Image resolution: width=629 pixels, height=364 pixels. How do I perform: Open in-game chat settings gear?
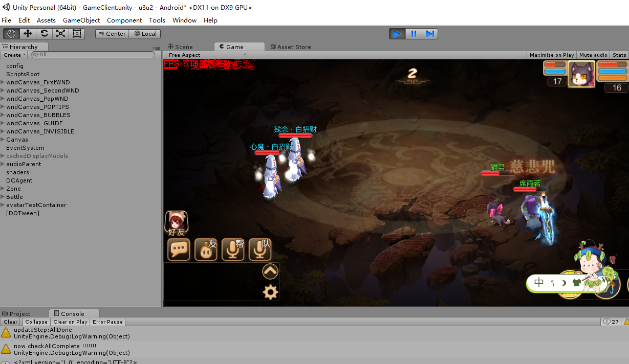270,292
